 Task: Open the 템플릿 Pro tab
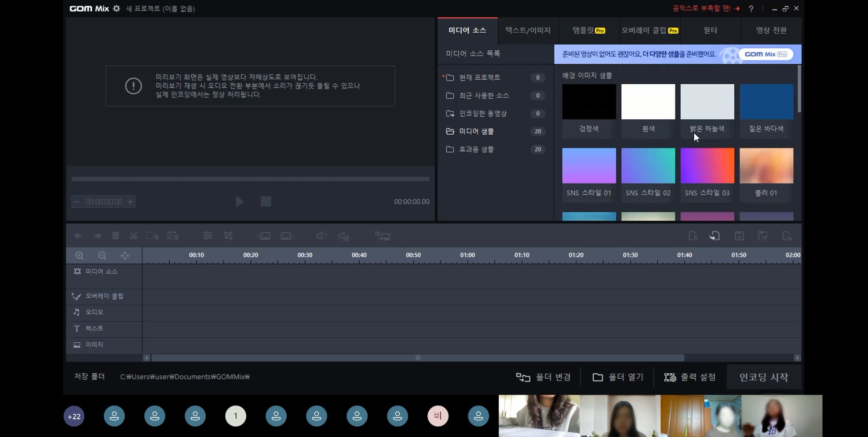coord(589,30)
